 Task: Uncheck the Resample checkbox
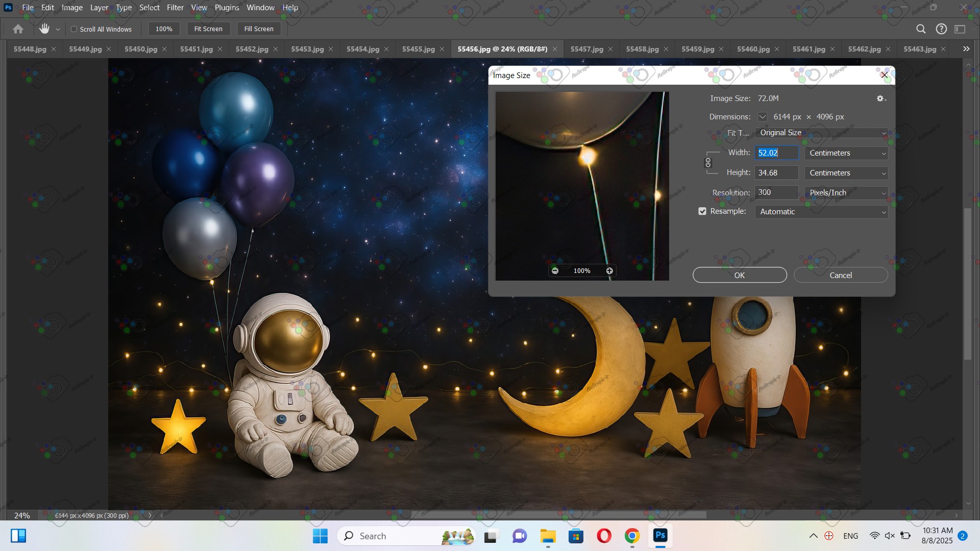click(x=702, y=211)
